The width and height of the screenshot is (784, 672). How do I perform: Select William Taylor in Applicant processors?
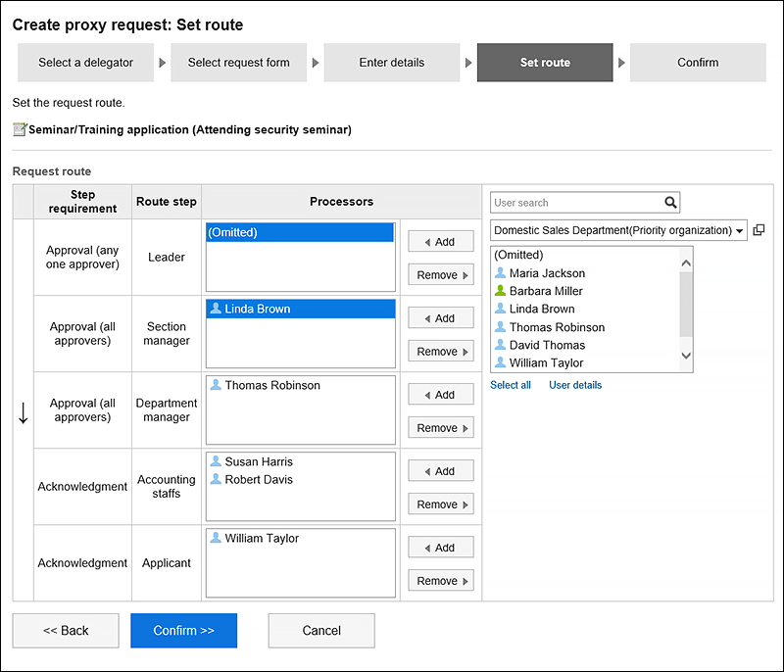click(300, 538)
